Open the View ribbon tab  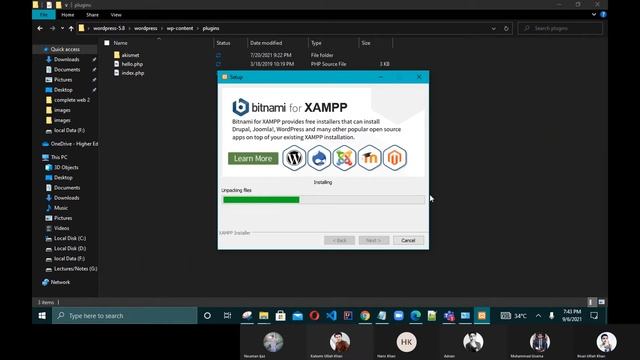tap(116, 15)
